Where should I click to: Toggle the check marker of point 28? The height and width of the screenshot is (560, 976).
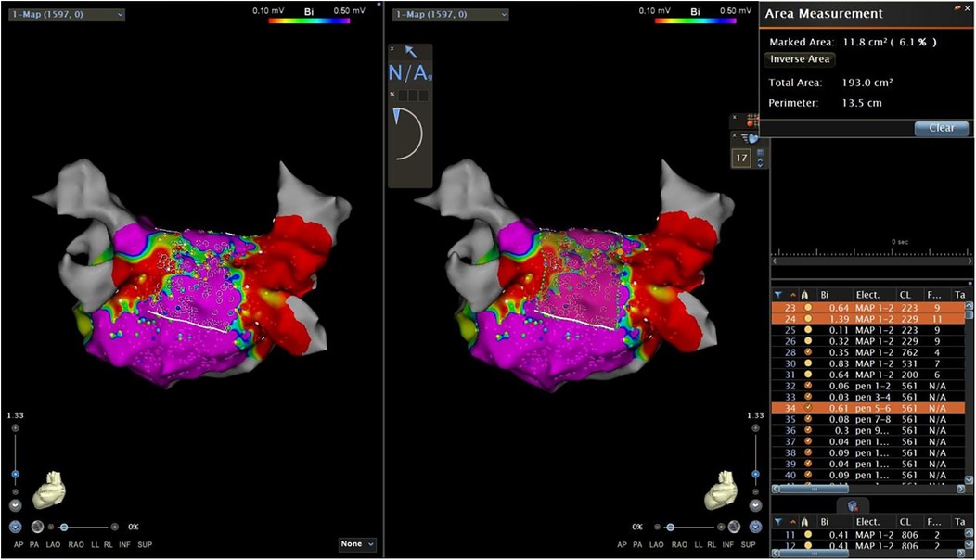tap(808, 352)
